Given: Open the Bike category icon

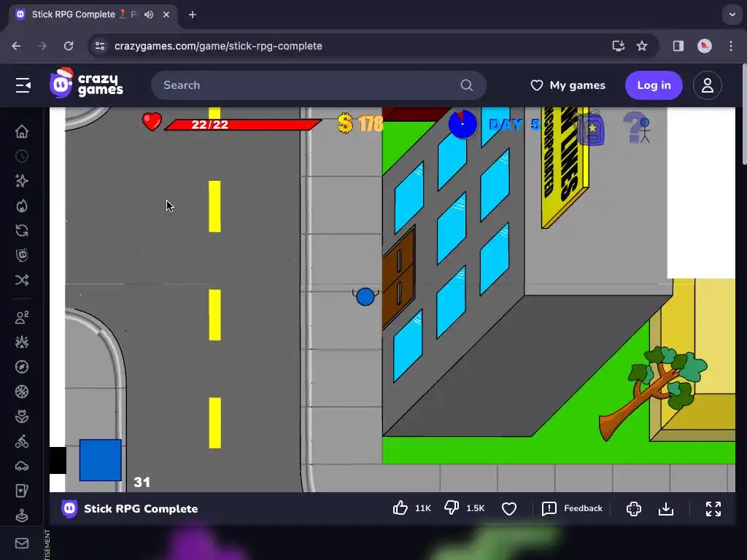Looking at the screenshot, I should 22,441.
